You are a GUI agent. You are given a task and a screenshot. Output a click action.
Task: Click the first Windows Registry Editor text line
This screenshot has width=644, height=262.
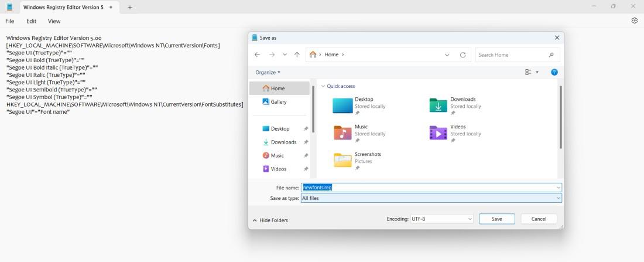coord(54,38)
